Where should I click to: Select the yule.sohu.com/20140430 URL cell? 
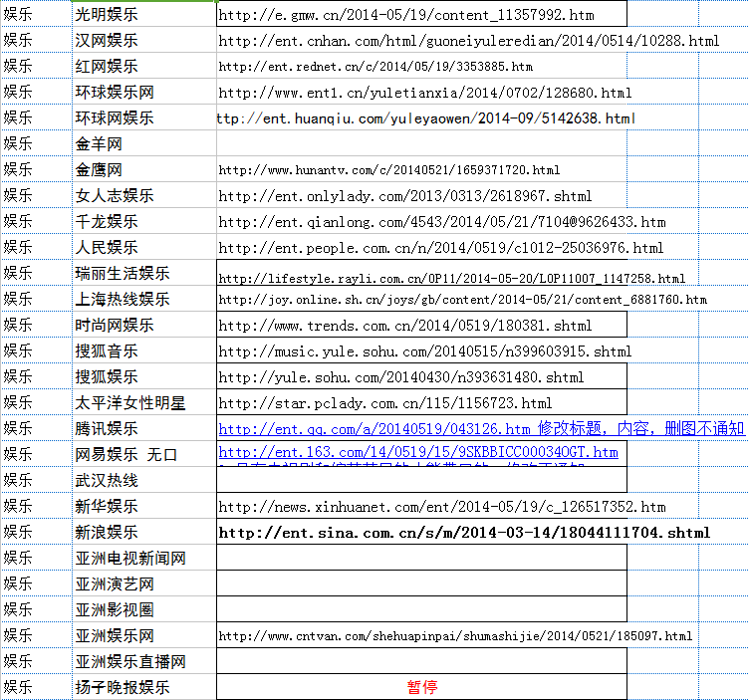point(421,376)
